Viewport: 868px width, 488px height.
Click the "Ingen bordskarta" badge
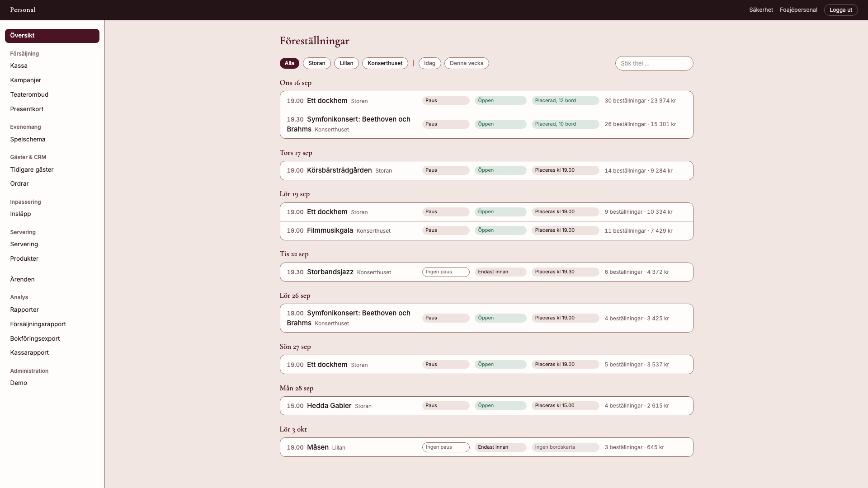pyautogui.click(x=566, y=447)
